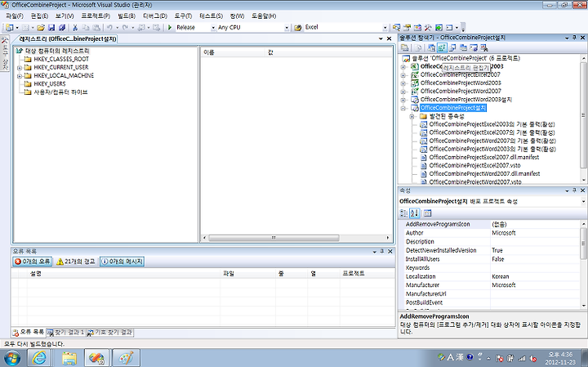Switch Properties to categorized view
The image size is (588, 367).
(404, 213)
